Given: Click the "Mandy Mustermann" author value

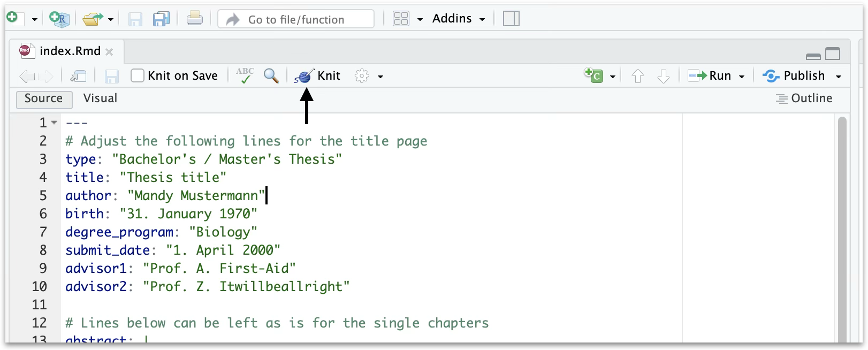Looking at the screenshot, I should (x=196, y=196).
